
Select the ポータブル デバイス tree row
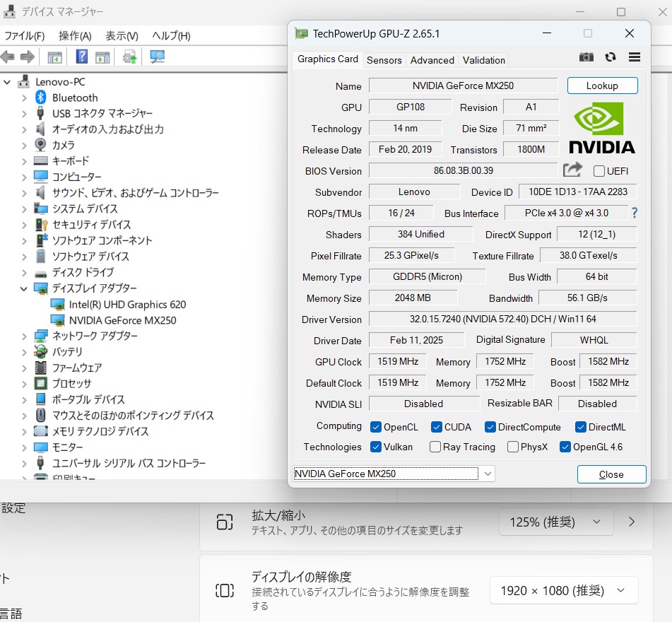click(x=88, y=399)
